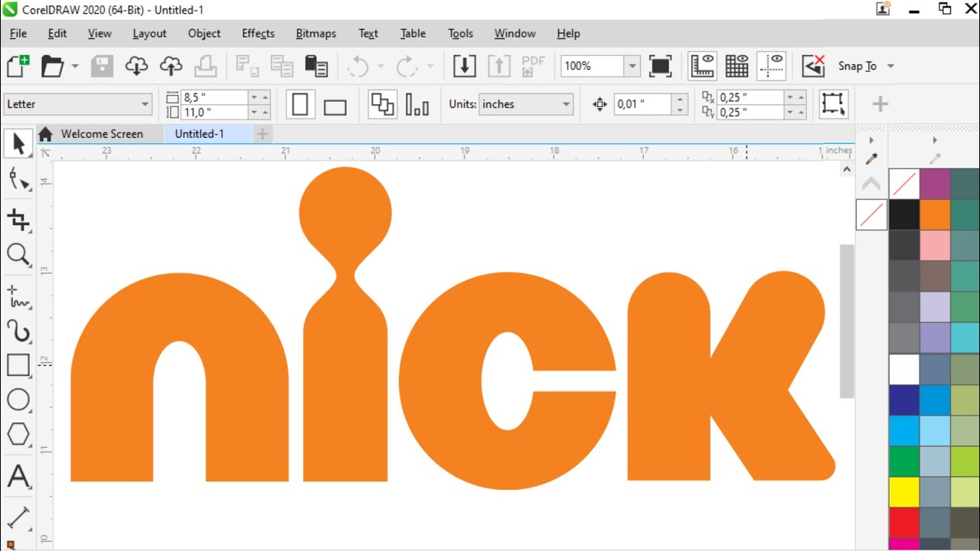
Task: Select the Freehand drawing tool
Action: (18, 296)
